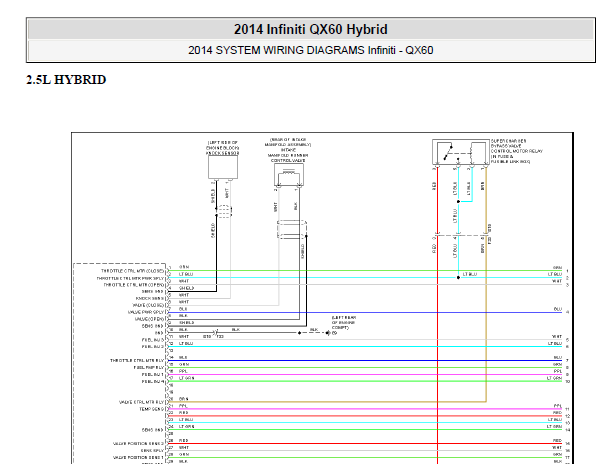
Task: Click the "THROTTLE CTRL MTR (OPEN)" pin label
Action: point(134,285)
